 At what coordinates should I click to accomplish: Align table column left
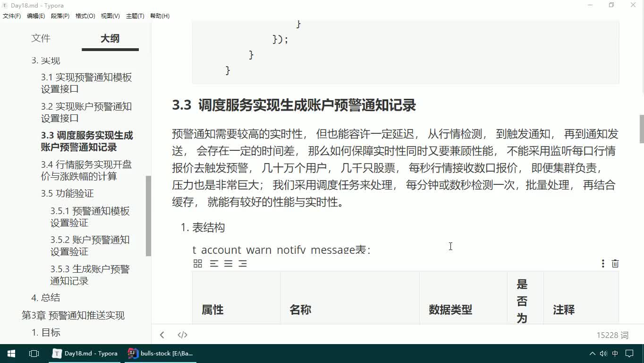click(x=214, y=264)
